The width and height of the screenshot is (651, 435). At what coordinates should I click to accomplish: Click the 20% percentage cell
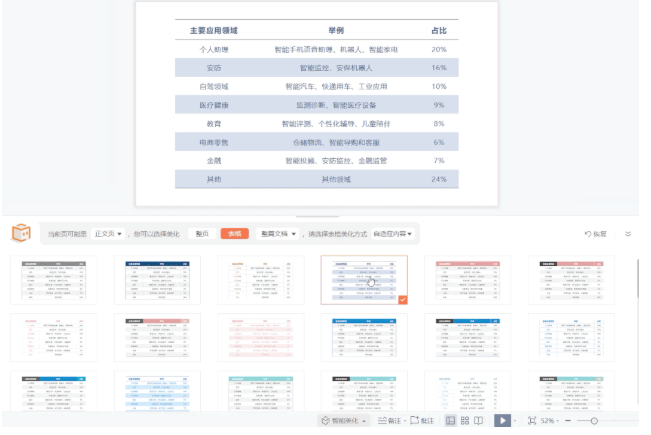439,49
